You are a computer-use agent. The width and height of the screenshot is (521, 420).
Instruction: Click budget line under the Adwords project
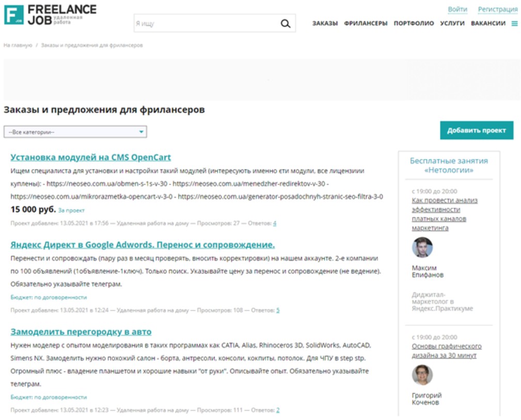[49, 298]
